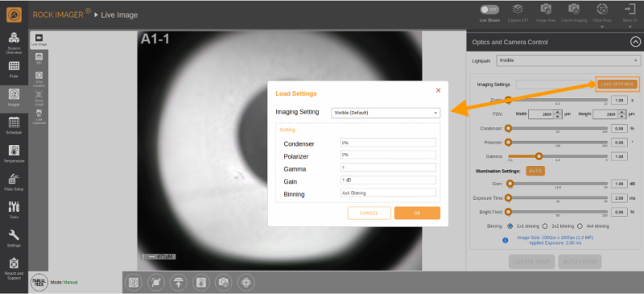This screenshot has width=644, height=294.
Task: Click the Gain slider in Illumination Settings
Action: pyautogui.click(x=557, y=184)
